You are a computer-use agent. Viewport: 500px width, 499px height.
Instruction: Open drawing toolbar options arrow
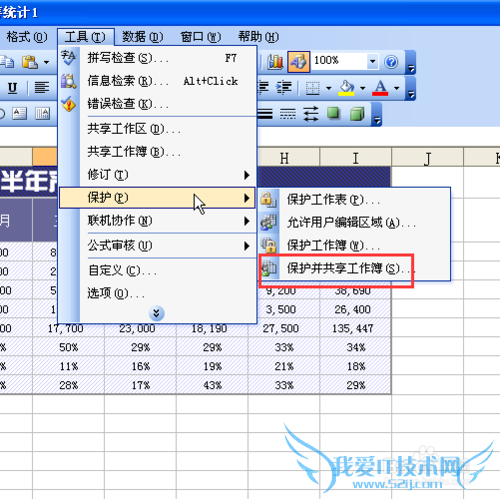pos(377,114)
